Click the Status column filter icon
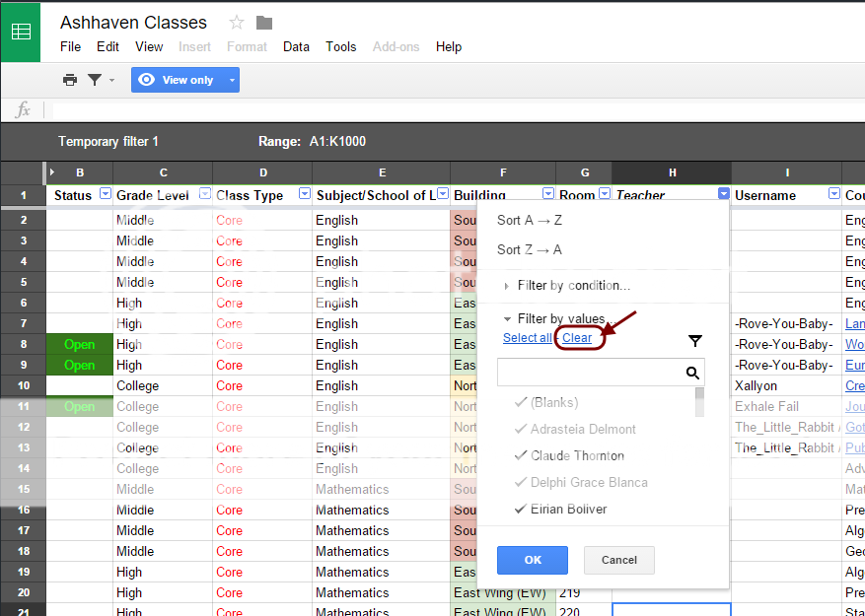This screenshot has height=616, width=865. pyautogui.click(x=105, y=195)
